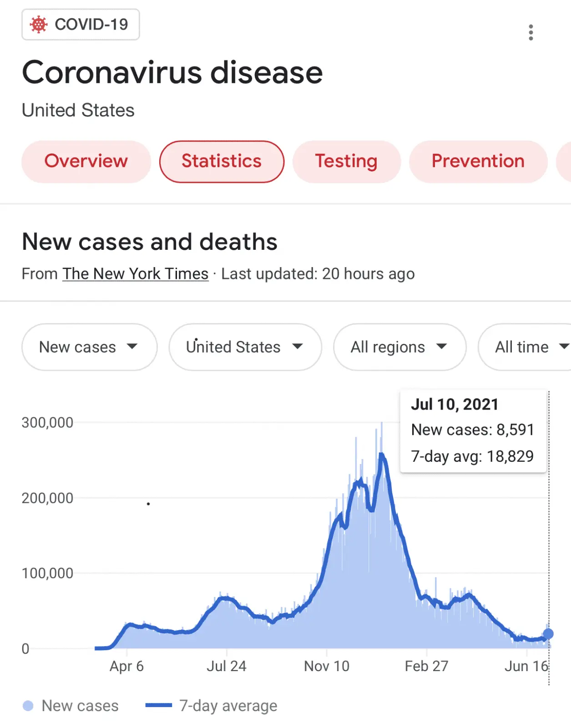
Task: Go to the Prevention tab
Action: 478,162
